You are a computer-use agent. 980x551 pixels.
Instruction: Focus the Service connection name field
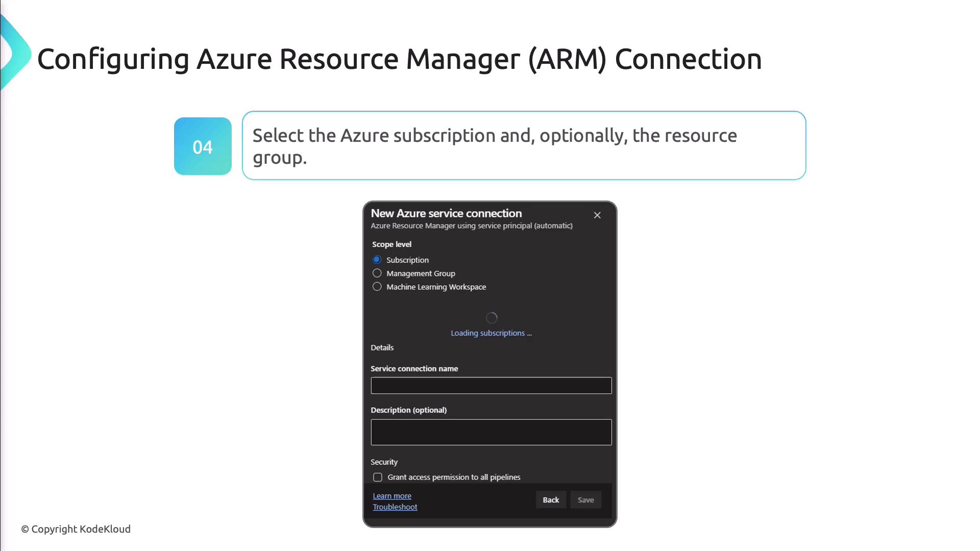click(x=491, y=386)
